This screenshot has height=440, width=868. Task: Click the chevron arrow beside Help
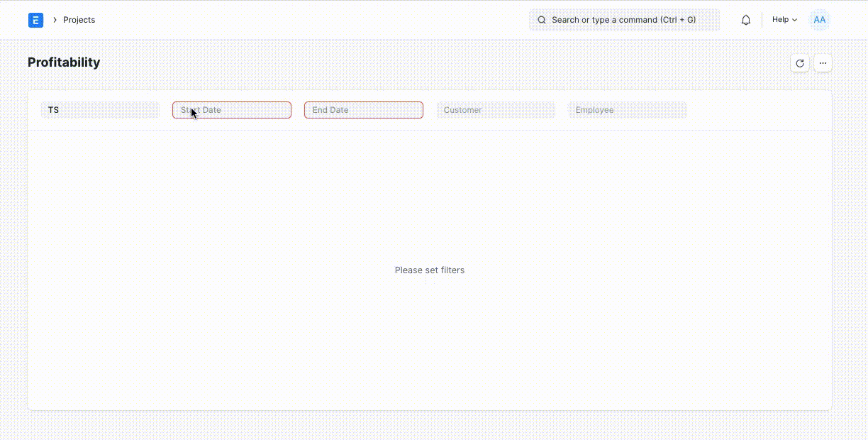tap(794, 20)
